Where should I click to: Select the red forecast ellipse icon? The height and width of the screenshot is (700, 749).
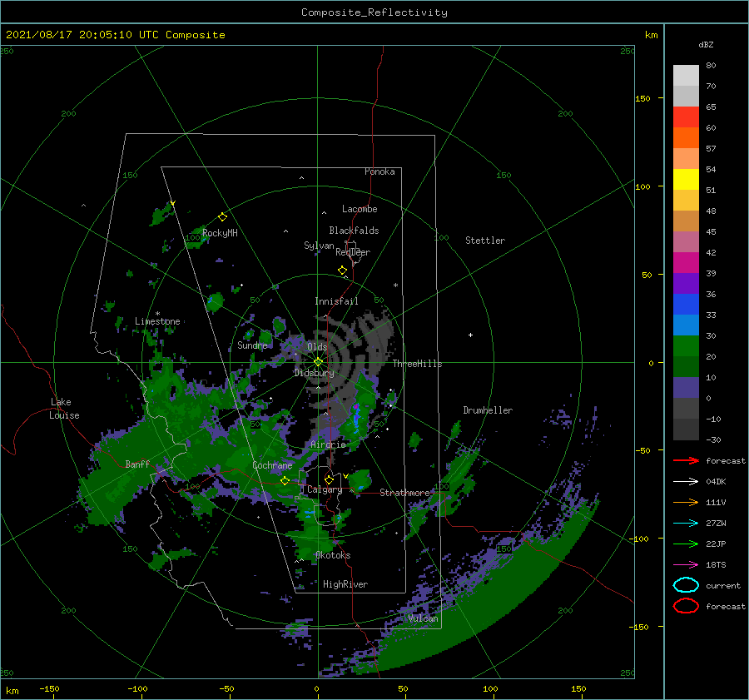(x=686, y=606)
